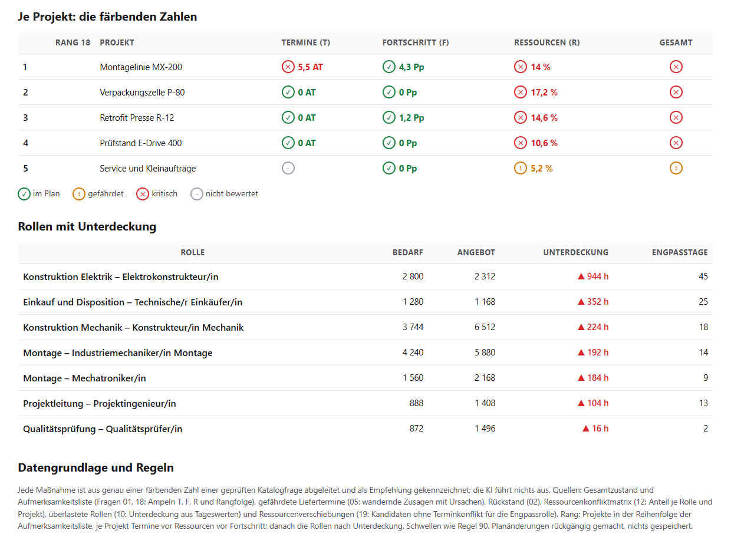This screenshot has height=560, width=731.
Task: Select the project name 'Montagelinie MX-200'
Action: pyautogui.click(x=141, y=67)
